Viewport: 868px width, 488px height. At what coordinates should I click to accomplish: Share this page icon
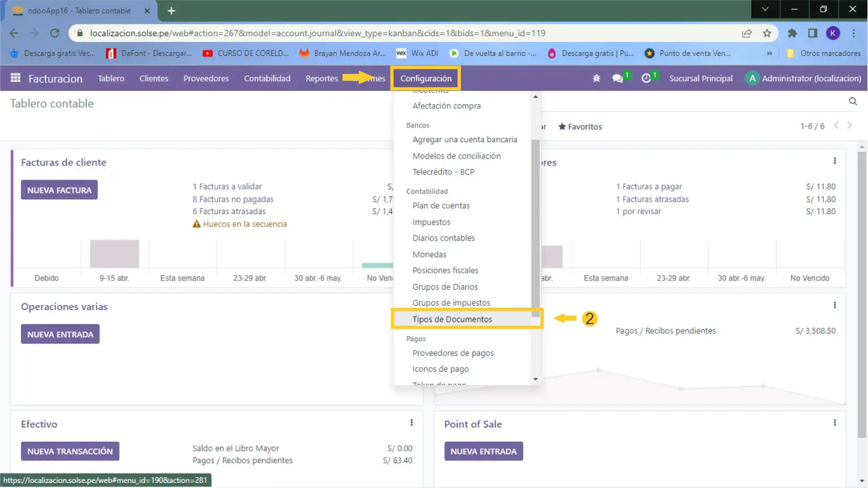(747, 33)
